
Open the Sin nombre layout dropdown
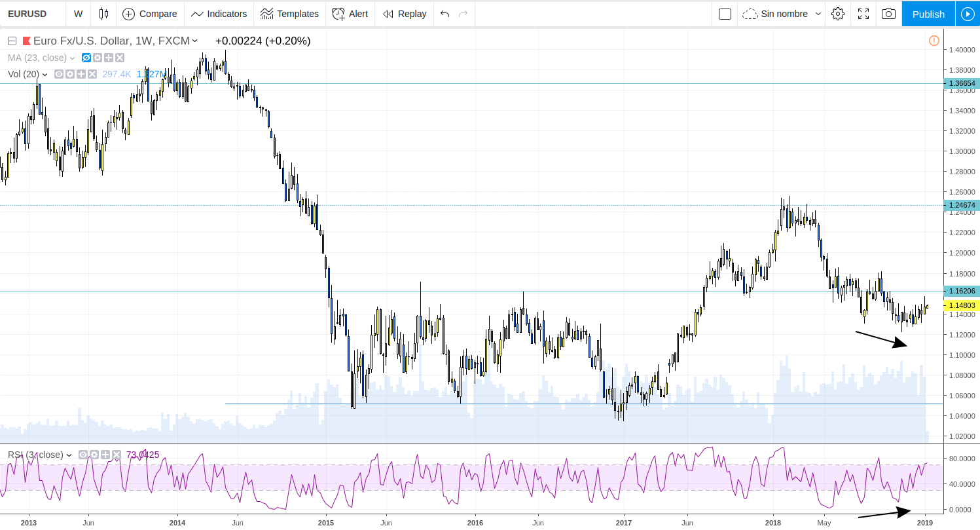click(780, 13)
